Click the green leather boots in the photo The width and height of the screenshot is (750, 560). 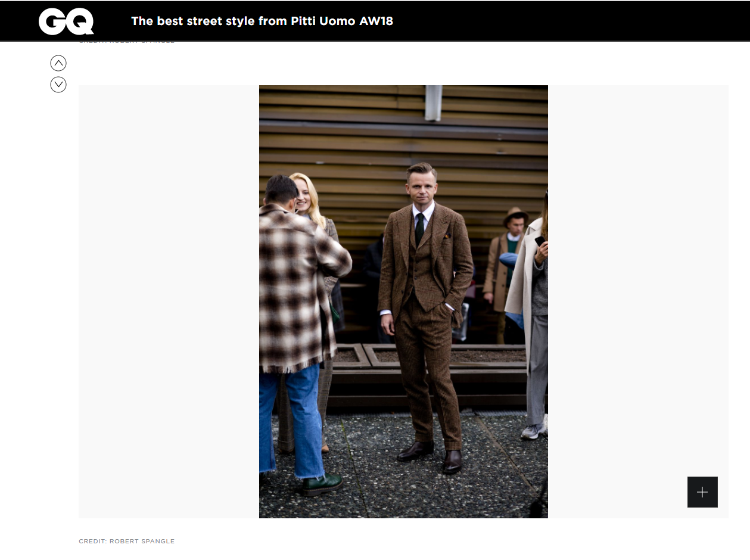320,484
